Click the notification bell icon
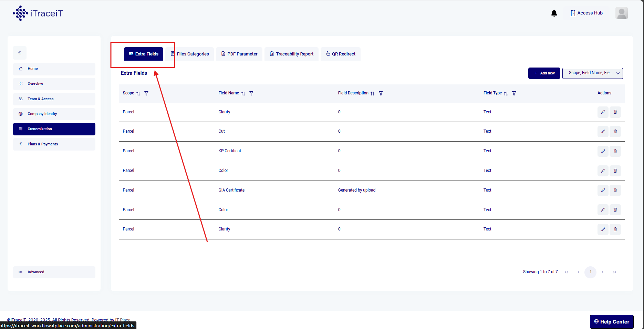 point(554,13)
